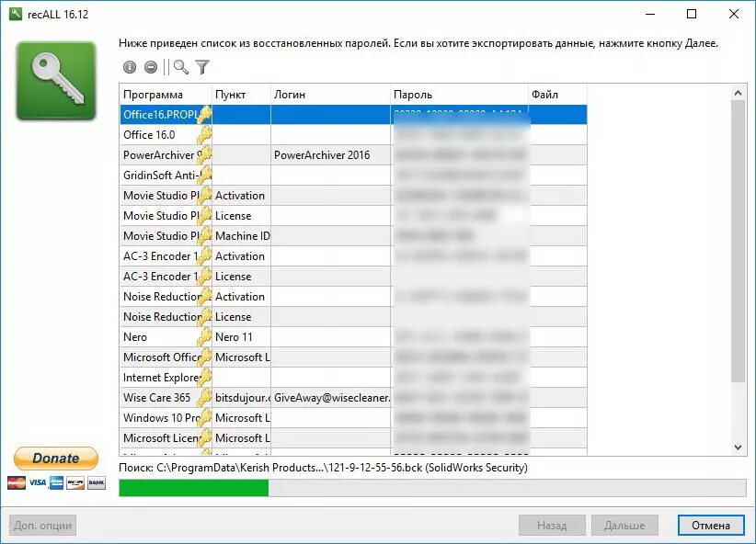Select the Office 16.0 row
The height and width of the screenshot is (544, 756).
point(353,135)
